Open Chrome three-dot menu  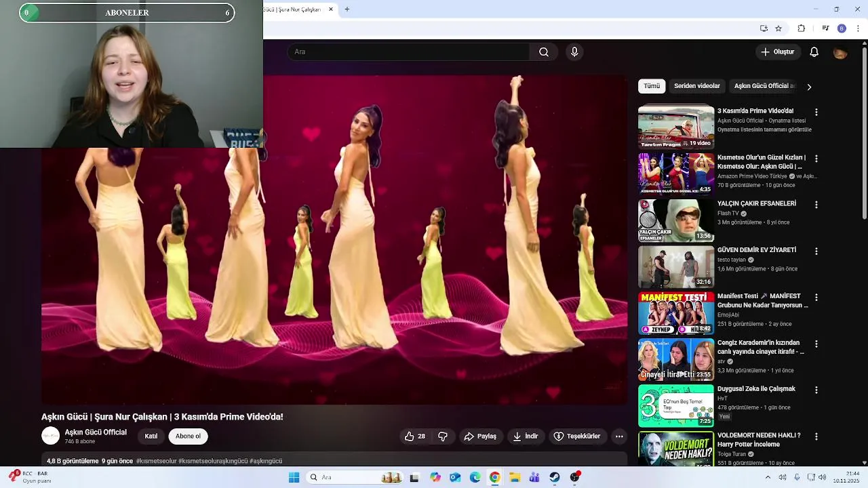[x=859, y=28]
